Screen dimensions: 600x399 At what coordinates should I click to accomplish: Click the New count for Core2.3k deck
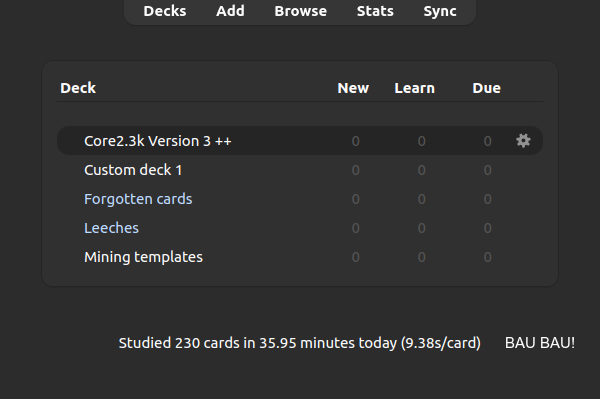[x=355, y=141]
